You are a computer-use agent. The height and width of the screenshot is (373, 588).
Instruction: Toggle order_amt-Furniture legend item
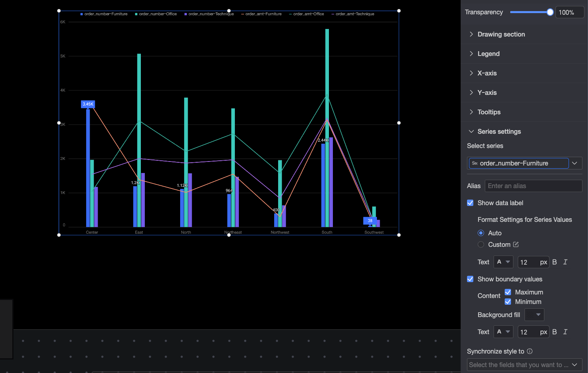(261, 14)
